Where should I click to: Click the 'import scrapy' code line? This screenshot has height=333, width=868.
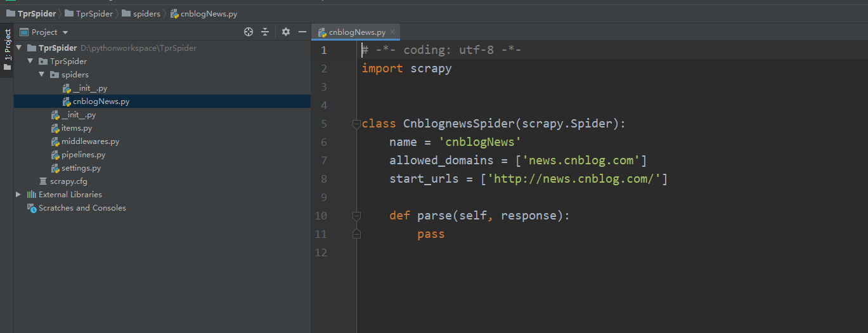[406, 69]
